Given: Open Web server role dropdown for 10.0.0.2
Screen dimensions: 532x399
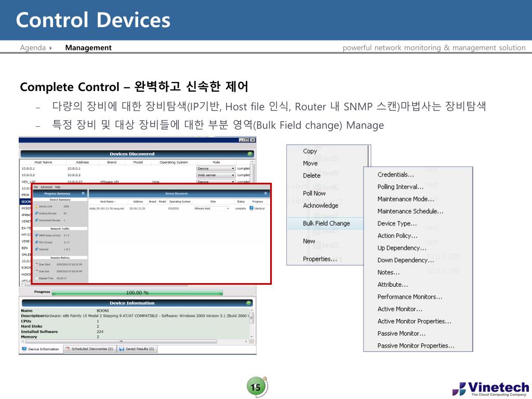Looking at the screenshot, I should coord(216,175).
